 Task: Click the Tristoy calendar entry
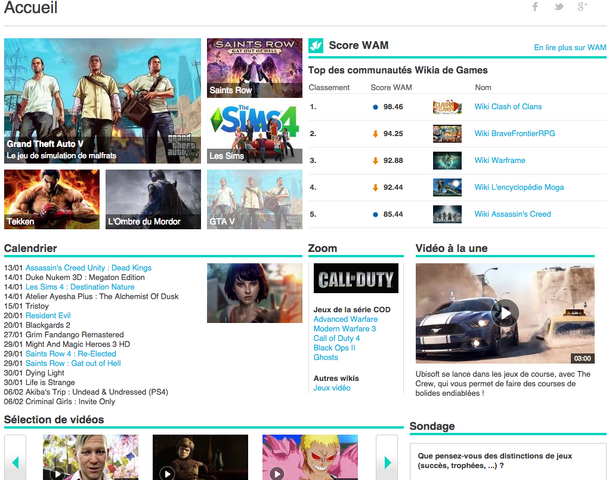[x=37, y=306]
